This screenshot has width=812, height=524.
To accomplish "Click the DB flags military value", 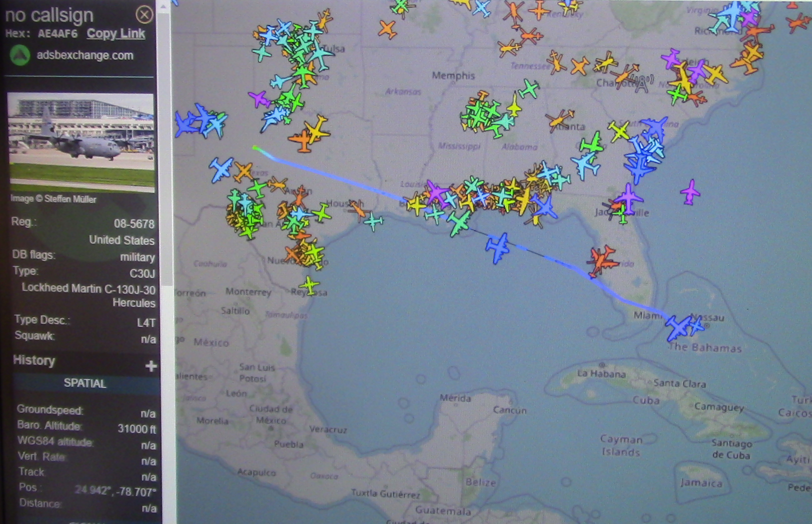I will pyautogui.click(x=137, y=257).
